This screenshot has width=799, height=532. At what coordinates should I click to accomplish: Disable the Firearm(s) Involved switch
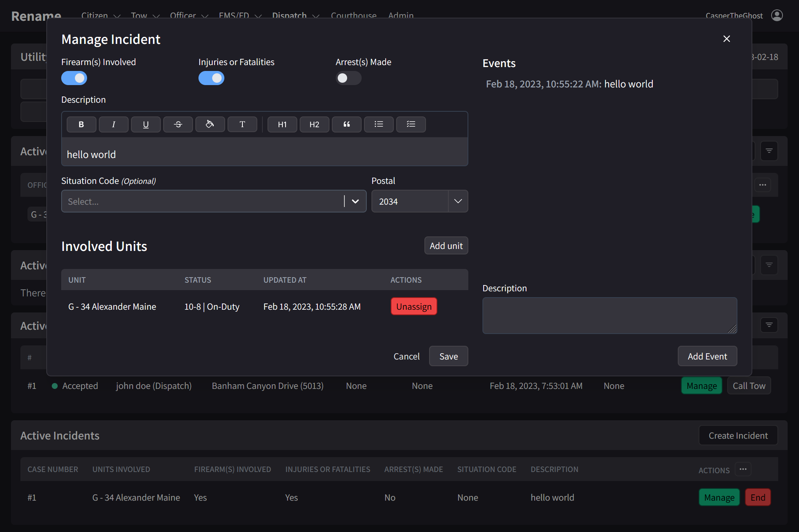(74, 78)
